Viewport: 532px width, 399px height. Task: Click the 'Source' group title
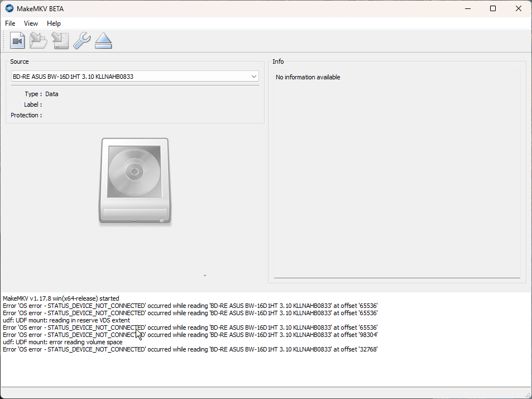point(20,61)
